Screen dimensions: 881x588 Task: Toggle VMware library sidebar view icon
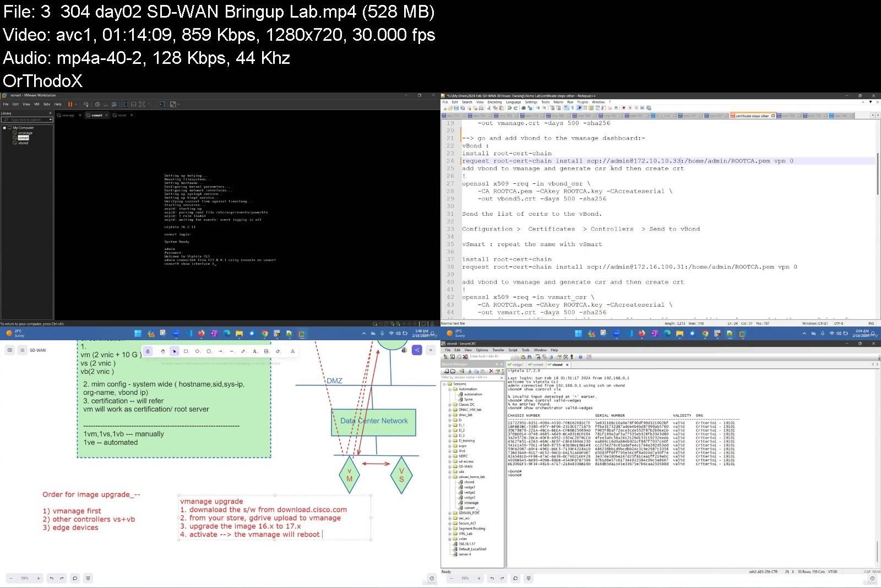point(126,104)
